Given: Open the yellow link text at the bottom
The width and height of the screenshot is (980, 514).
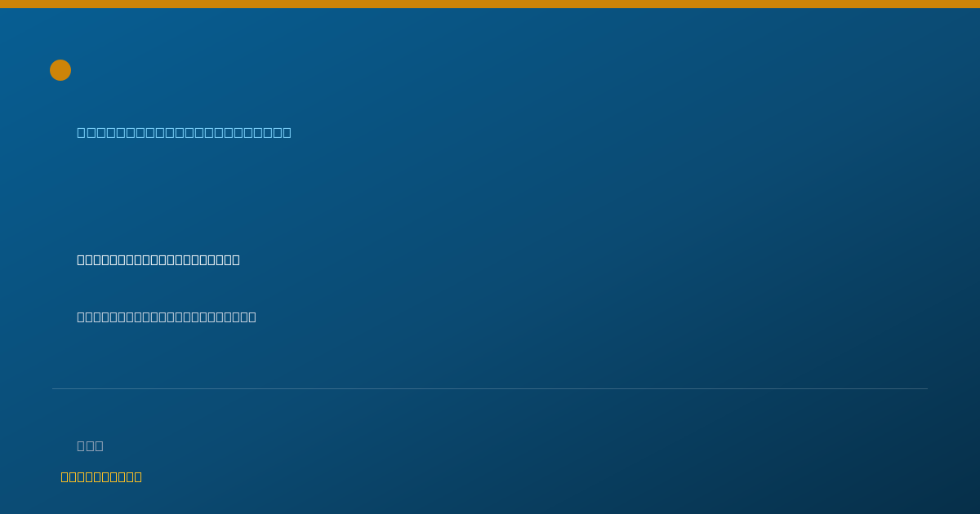Looking at the screenshot, I should (101, 476).
